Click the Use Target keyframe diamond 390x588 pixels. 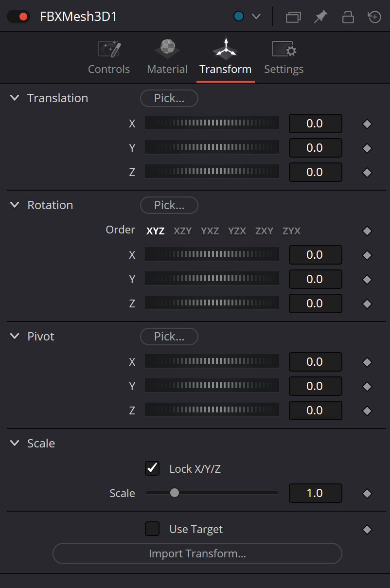coord(368,530)
